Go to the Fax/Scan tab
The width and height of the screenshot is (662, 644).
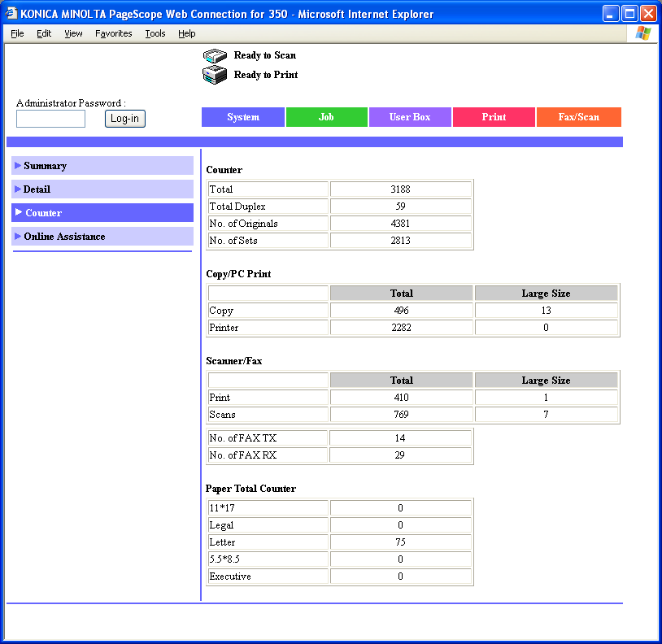click(579, 117)
